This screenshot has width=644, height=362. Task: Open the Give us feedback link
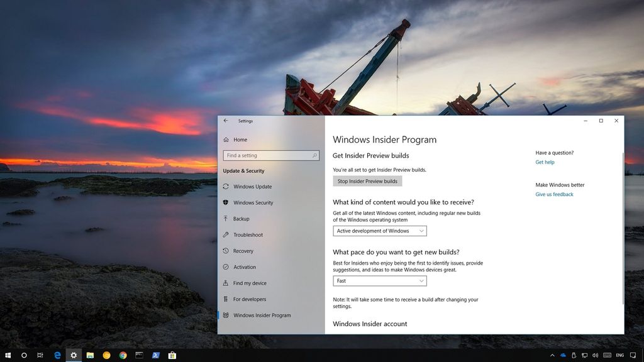(x=553, y=194)
